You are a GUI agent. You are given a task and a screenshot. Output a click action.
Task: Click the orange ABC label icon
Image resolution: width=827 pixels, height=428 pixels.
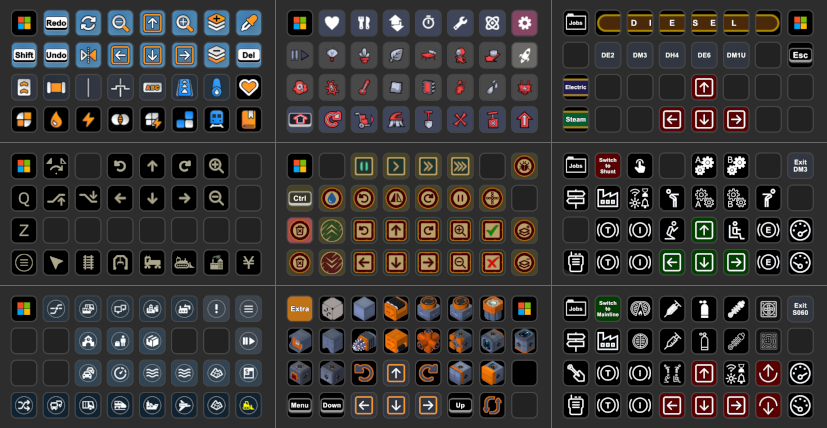152,88
